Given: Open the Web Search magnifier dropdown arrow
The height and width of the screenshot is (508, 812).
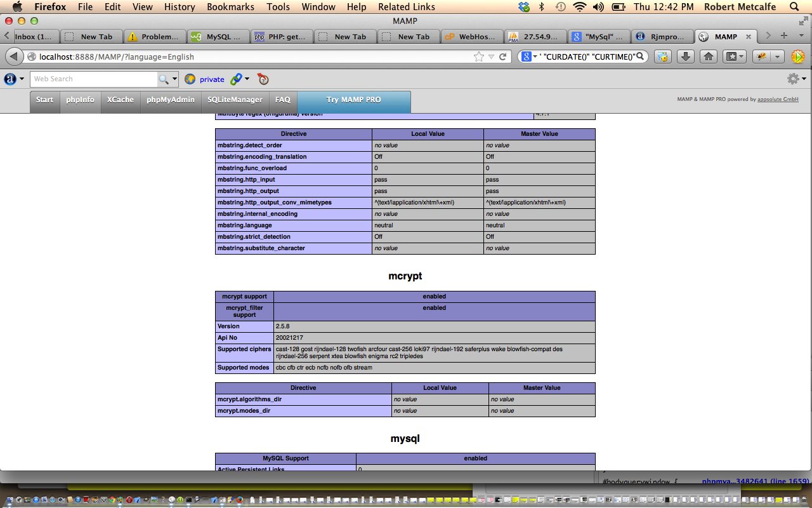Looking at the screenshot, I should pyautogui.click(x=174, y=79).
